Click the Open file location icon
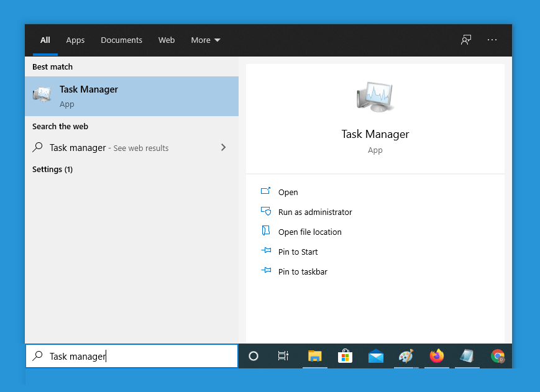The image size is (540, 392). [x=265, y=230]
